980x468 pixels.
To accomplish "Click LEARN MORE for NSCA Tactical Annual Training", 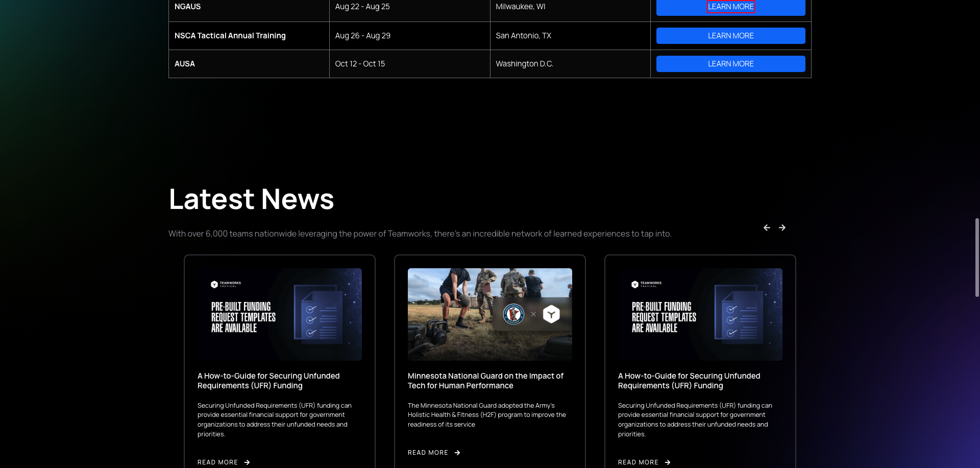I will (730, 35).
